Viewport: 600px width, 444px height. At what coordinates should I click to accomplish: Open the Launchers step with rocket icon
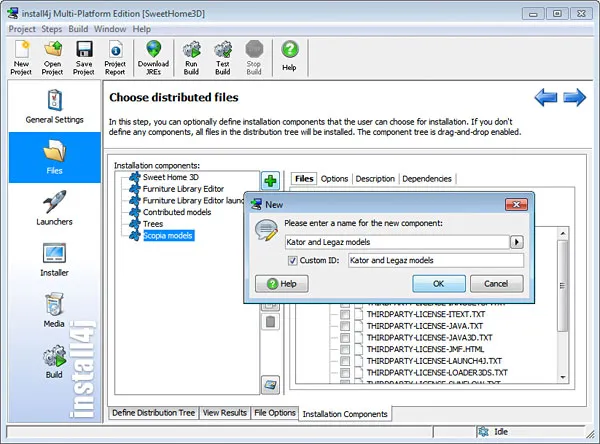coord(55,208)
